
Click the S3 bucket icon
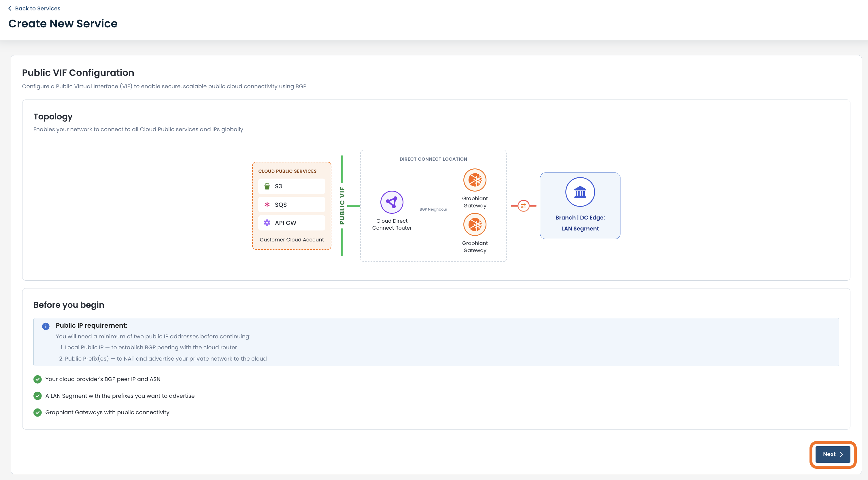(x=267, y=186)
